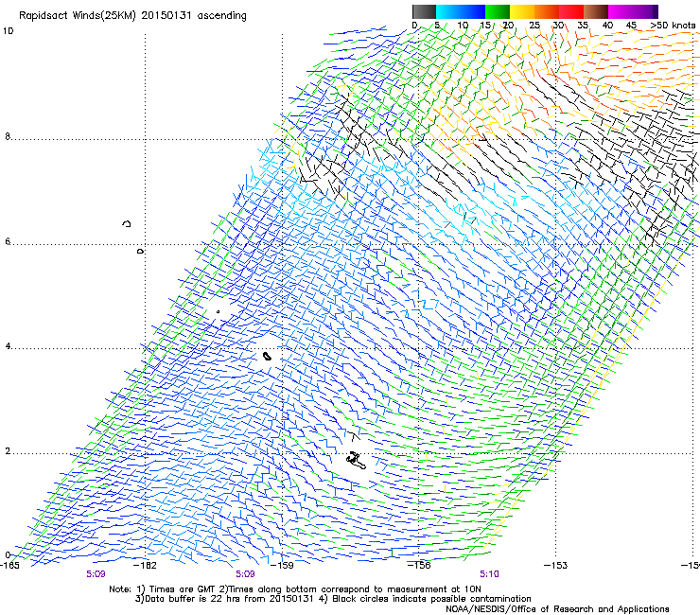Click the orange 25-30 knots legend segment
Screen dimensions: 700x615
tap(547, 11)
